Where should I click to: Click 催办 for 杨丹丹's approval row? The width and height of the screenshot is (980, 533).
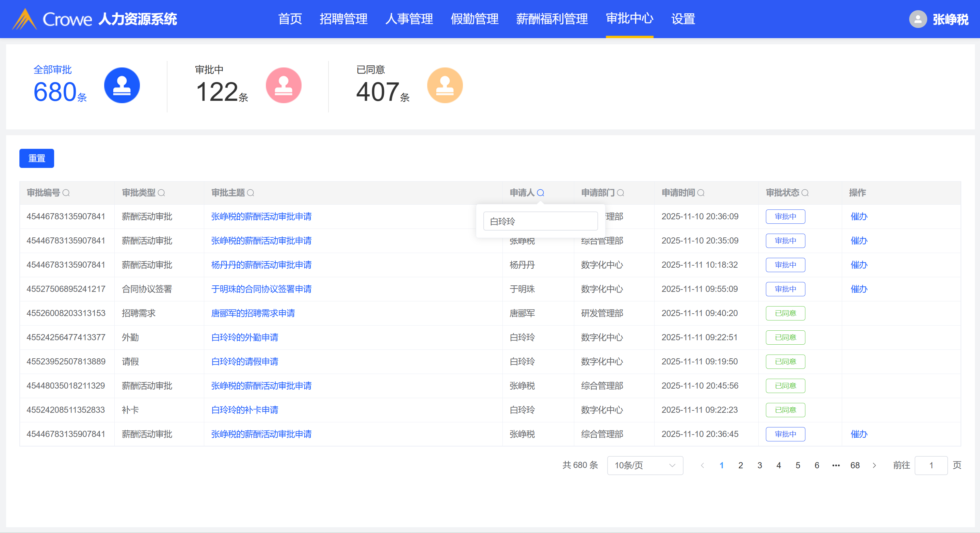pos(858,265)
